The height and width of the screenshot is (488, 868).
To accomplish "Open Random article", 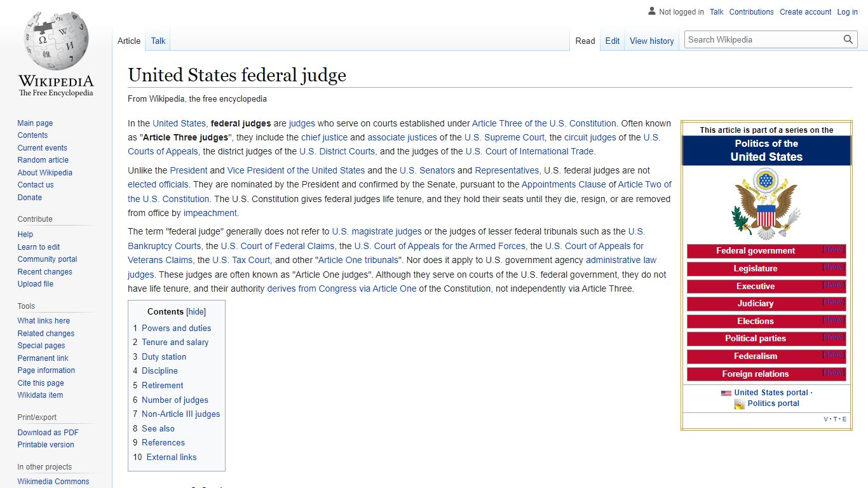I will pos(43,160).
